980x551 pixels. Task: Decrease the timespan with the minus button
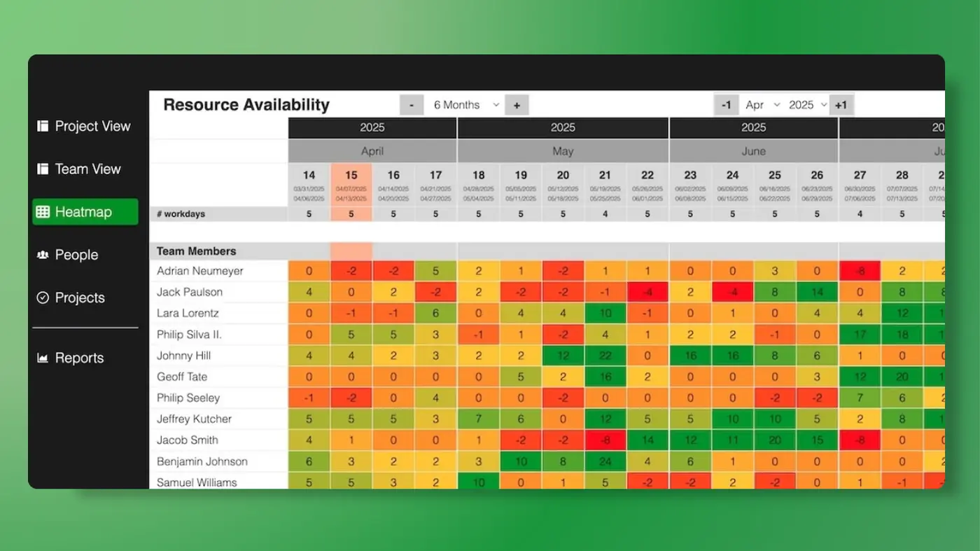coord(412,104)
